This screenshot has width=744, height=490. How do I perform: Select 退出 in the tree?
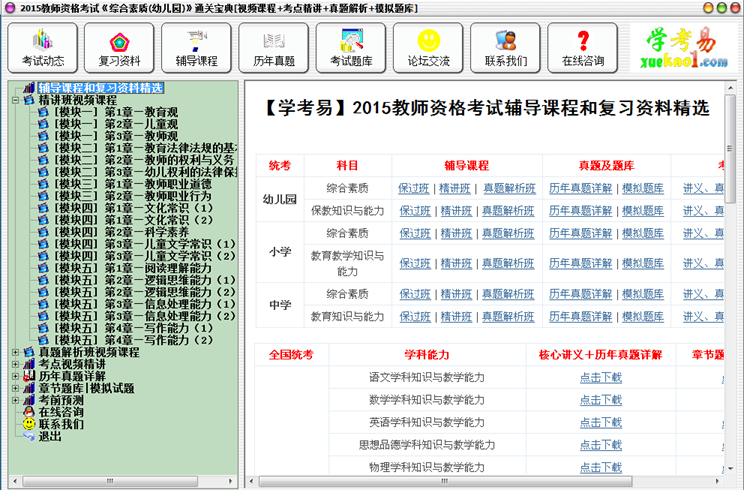(50, 436)
